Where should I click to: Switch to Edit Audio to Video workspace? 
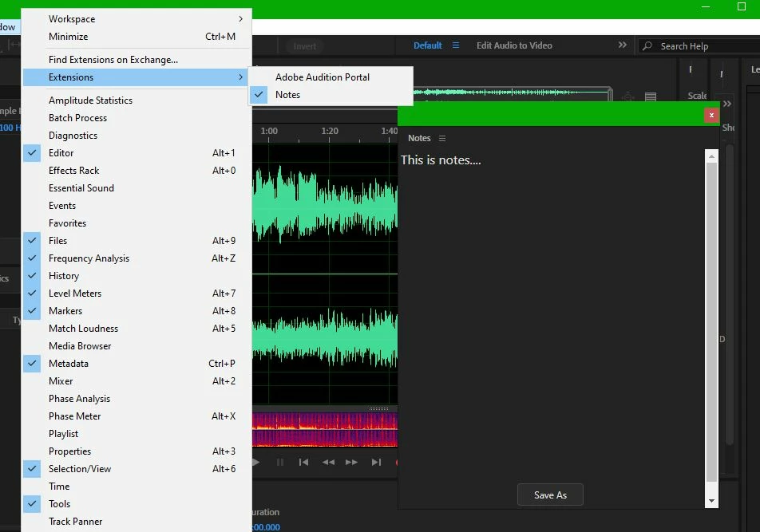click(514, 45)
